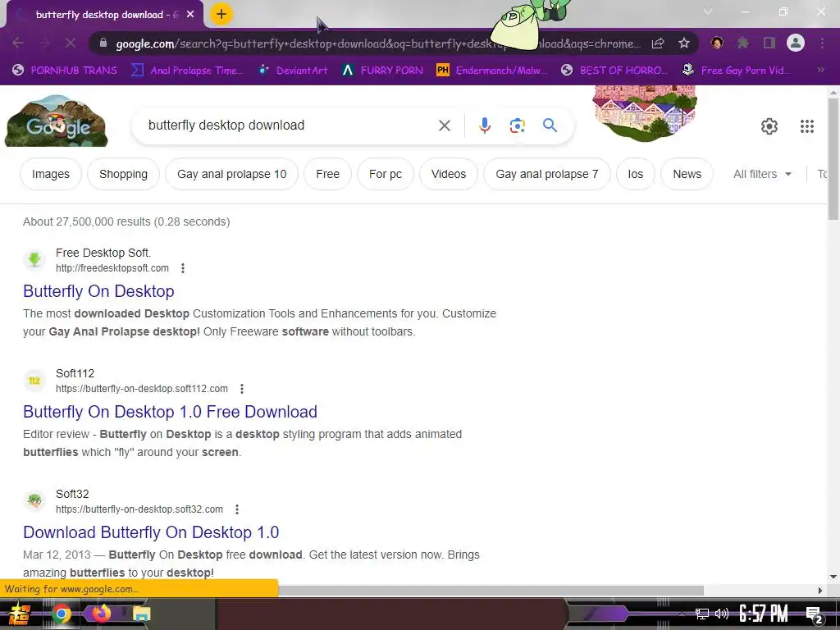Click the Free Desktop Soft favicon
The image size is (840, 630).
pos(34,260)
